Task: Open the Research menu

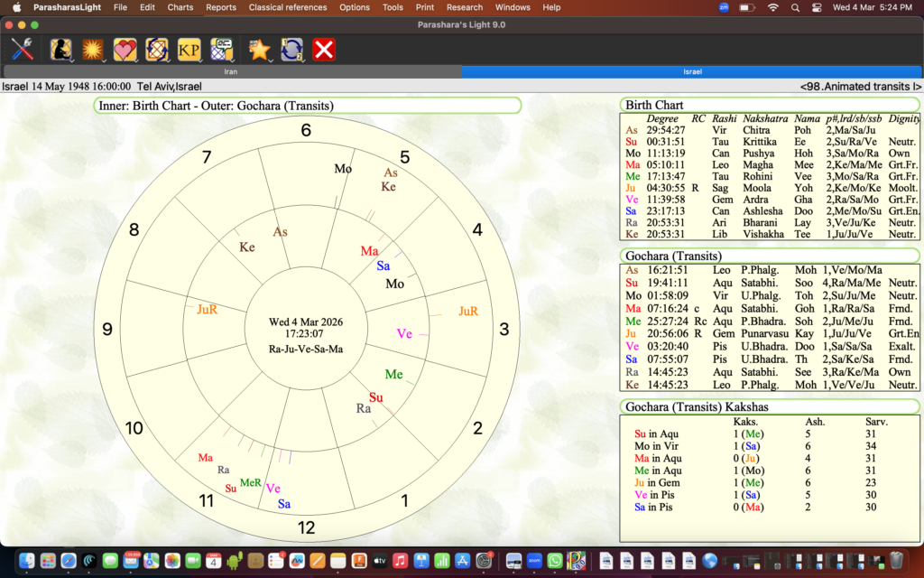Action: click(x=465, y=7)
